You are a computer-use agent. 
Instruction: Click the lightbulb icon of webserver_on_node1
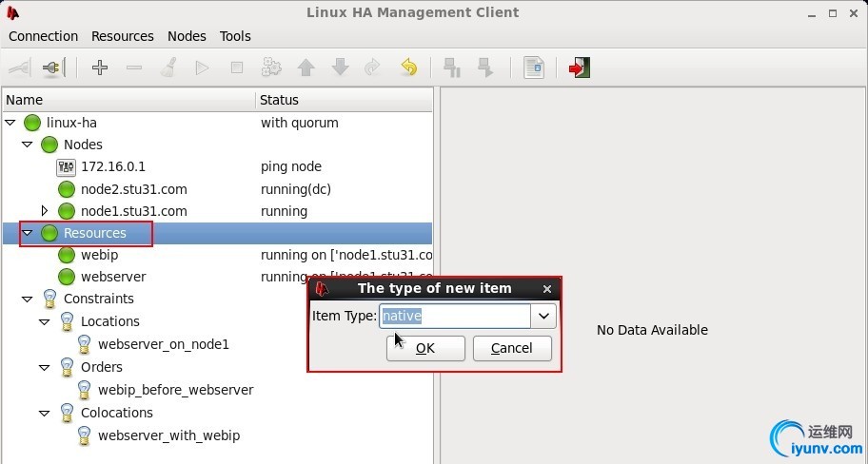(84, 344)
